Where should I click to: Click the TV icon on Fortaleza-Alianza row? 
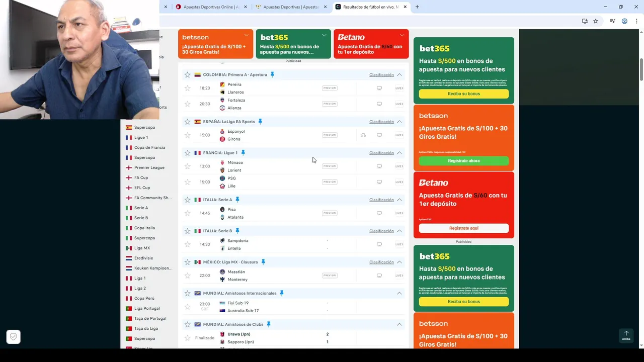(x=379, y=104)
